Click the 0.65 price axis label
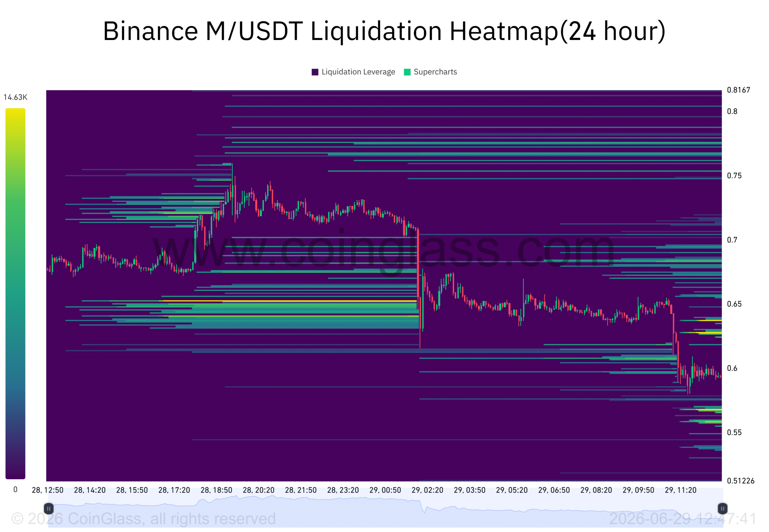Screen dimensions: 769x532 coord(734,304)
